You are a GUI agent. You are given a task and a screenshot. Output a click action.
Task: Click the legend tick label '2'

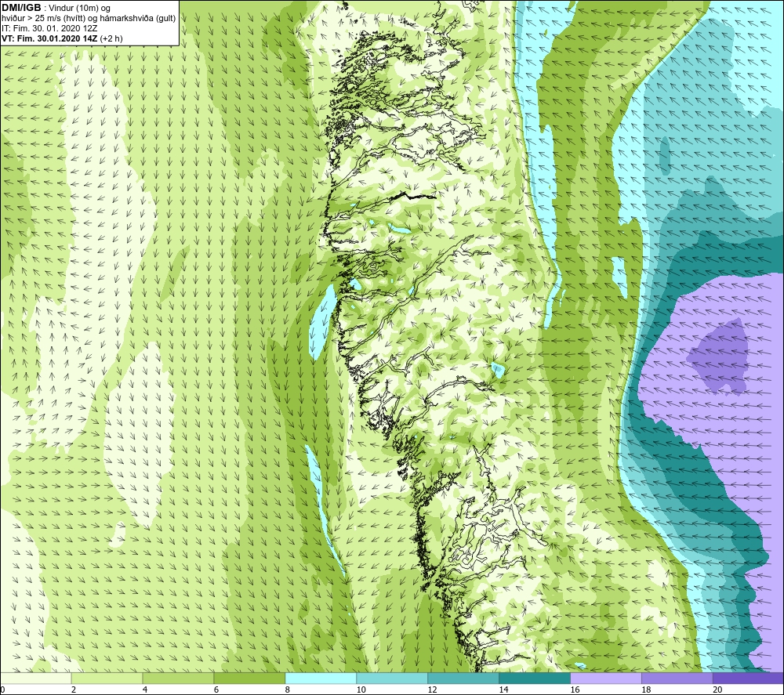74,690
